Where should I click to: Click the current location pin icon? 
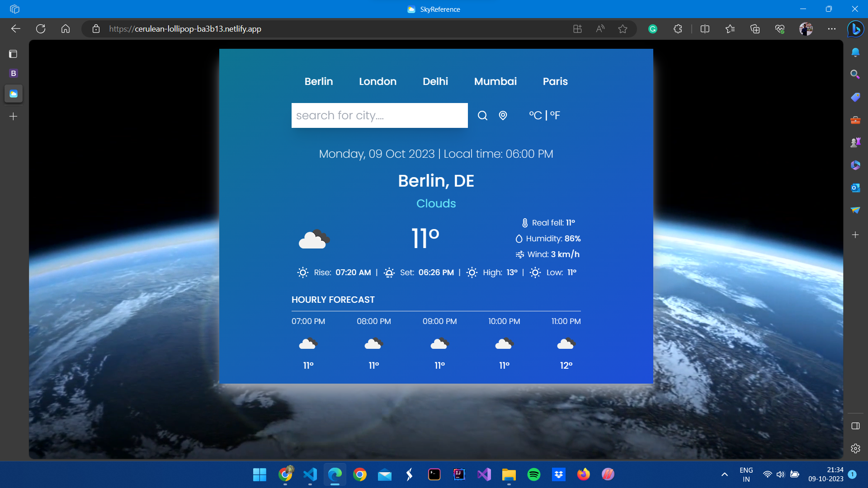point(503,116)
